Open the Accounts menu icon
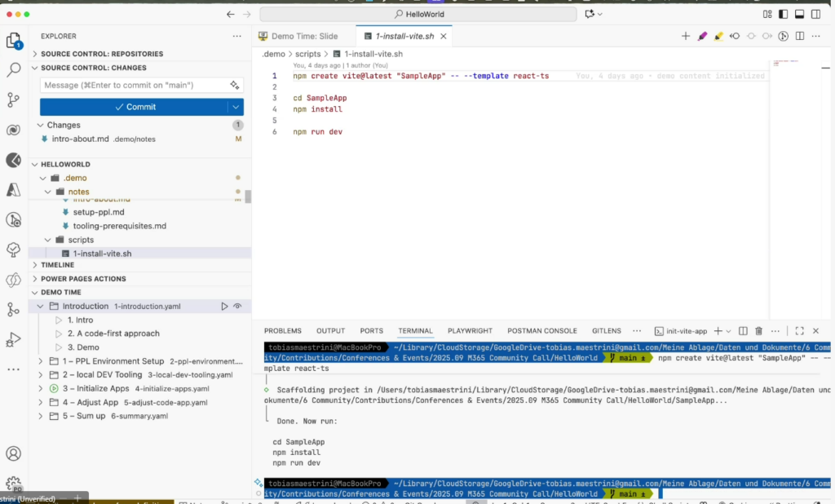Image resolution: width=835 pixels, height=504 pixels. (x=13, y=453)
